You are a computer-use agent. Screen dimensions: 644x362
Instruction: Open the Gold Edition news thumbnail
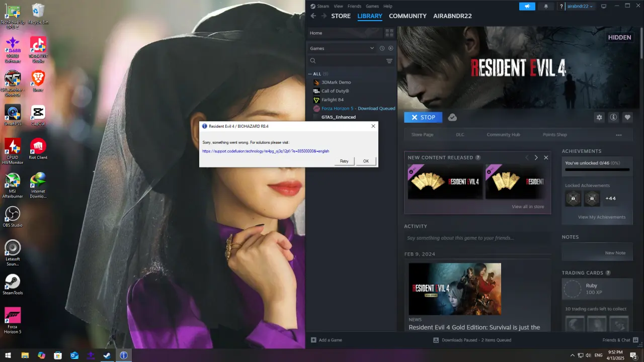[x=455, y=289]
